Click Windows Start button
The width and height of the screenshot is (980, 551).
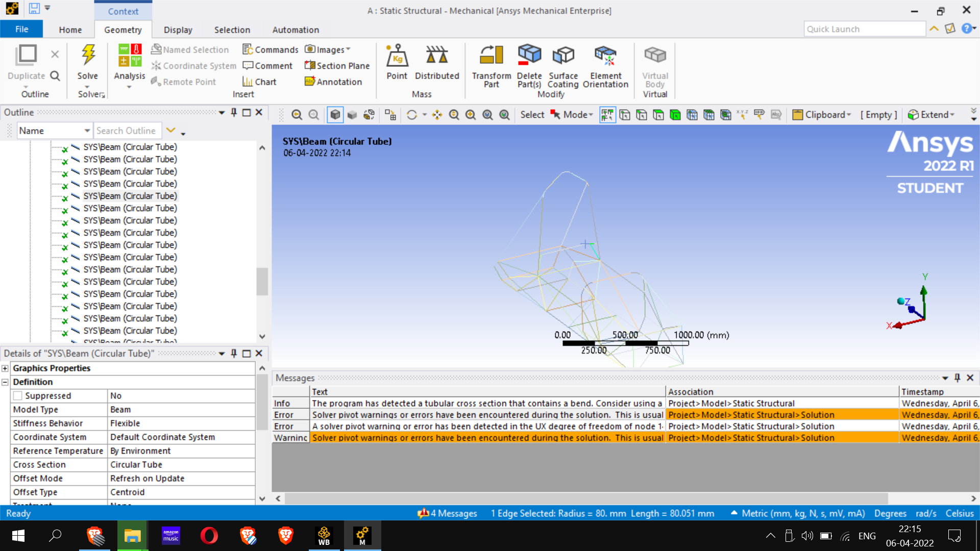18,536
